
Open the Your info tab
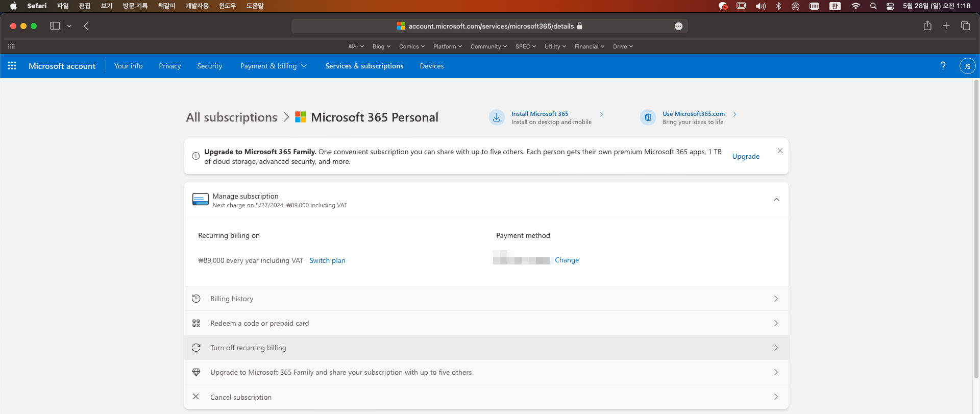(x=128, y=66)
